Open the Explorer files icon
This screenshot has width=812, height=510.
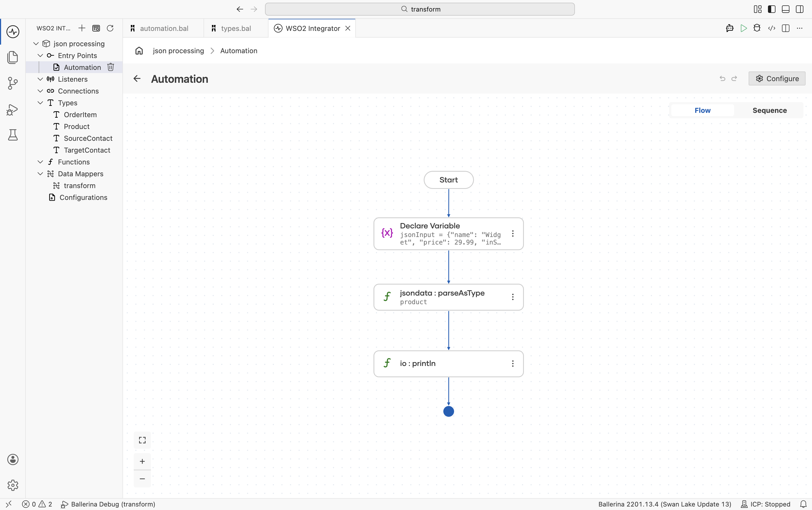(13, 57)
